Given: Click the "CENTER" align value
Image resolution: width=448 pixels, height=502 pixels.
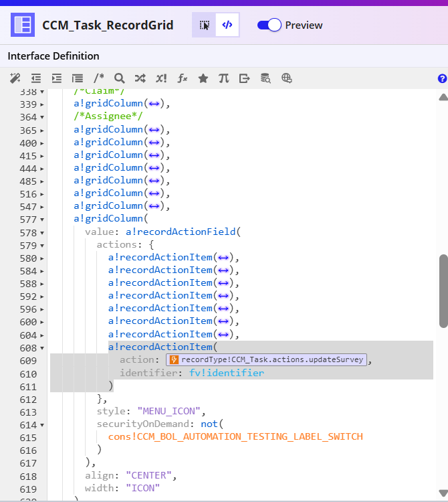Looking at the screenshot, I should tap(148, 475).
